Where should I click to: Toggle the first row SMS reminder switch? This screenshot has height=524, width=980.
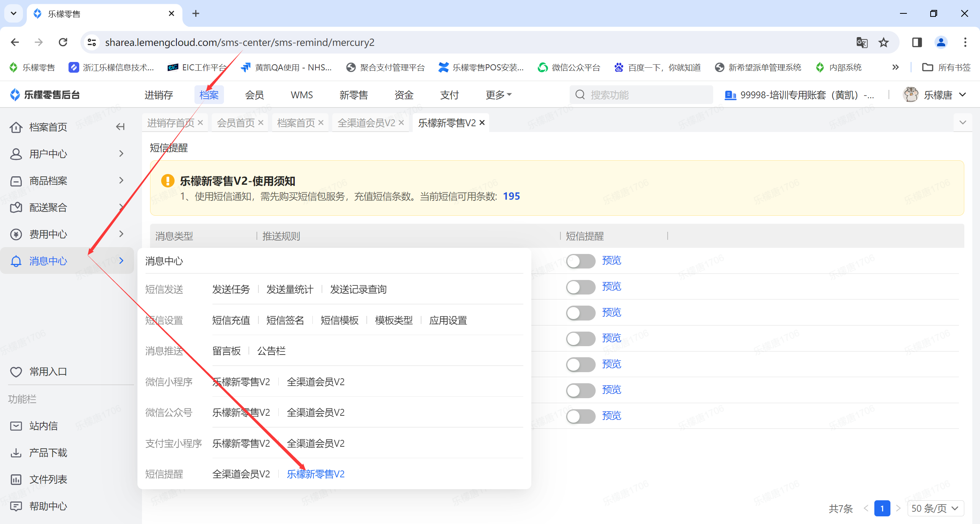coord(581,261)
